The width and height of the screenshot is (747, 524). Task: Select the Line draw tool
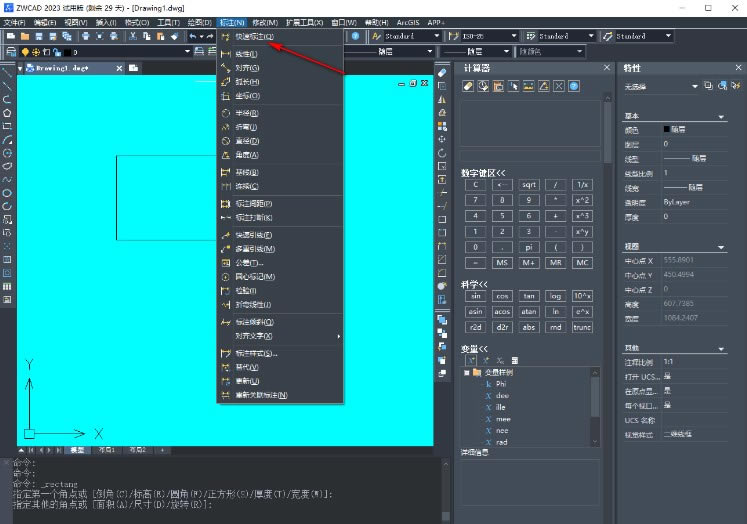click(7, 73)
